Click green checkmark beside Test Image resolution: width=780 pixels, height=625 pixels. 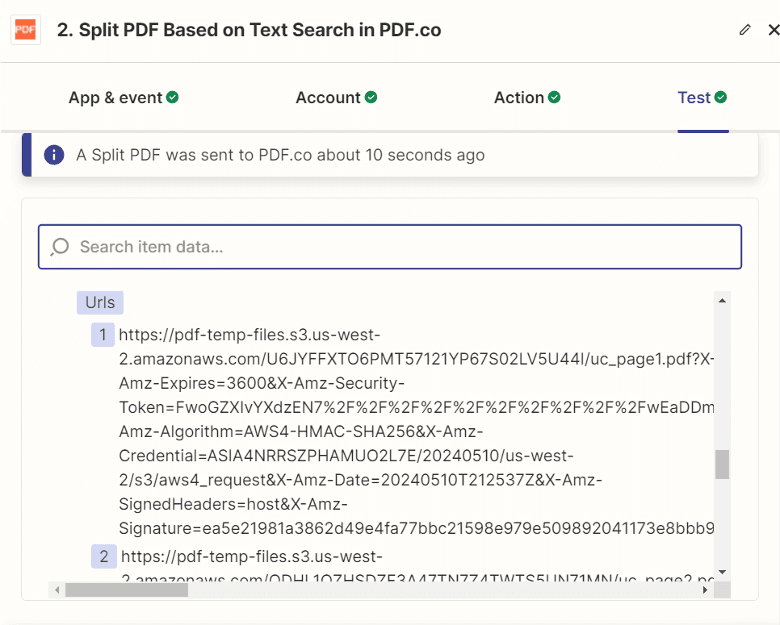pos(720,97)
